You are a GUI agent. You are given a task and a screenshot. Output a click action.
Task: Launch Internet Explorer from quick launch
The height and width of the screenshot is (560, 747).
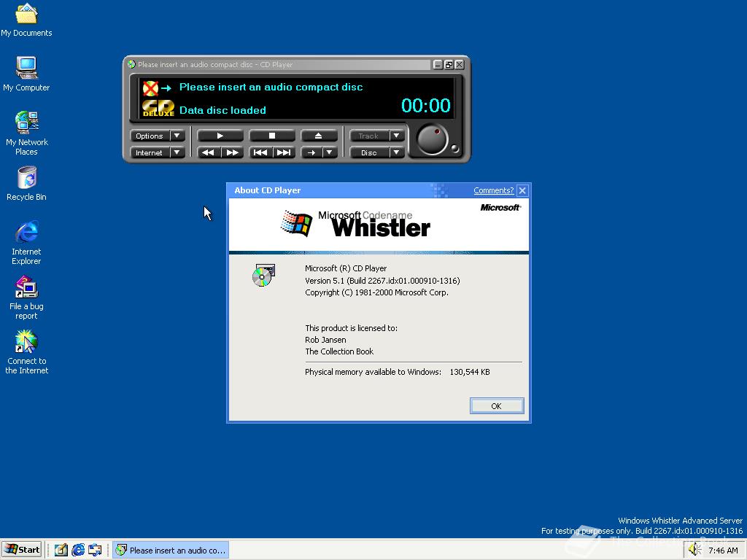[x=78, y=550]
